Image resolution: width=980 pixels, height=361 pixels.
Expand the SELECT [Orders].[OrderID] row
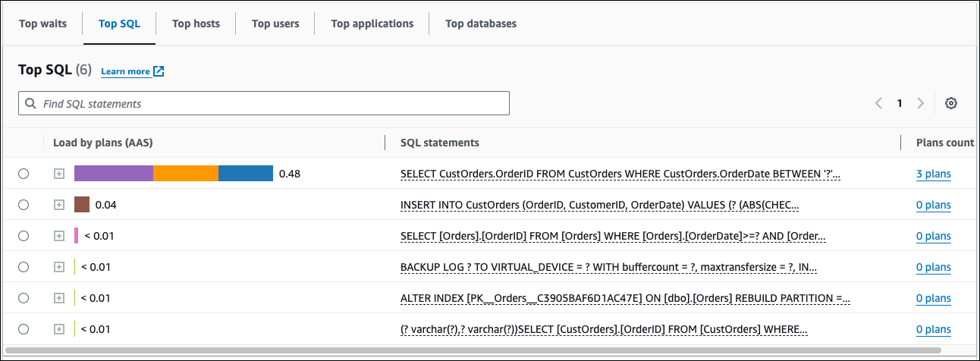tap(58, 236)
